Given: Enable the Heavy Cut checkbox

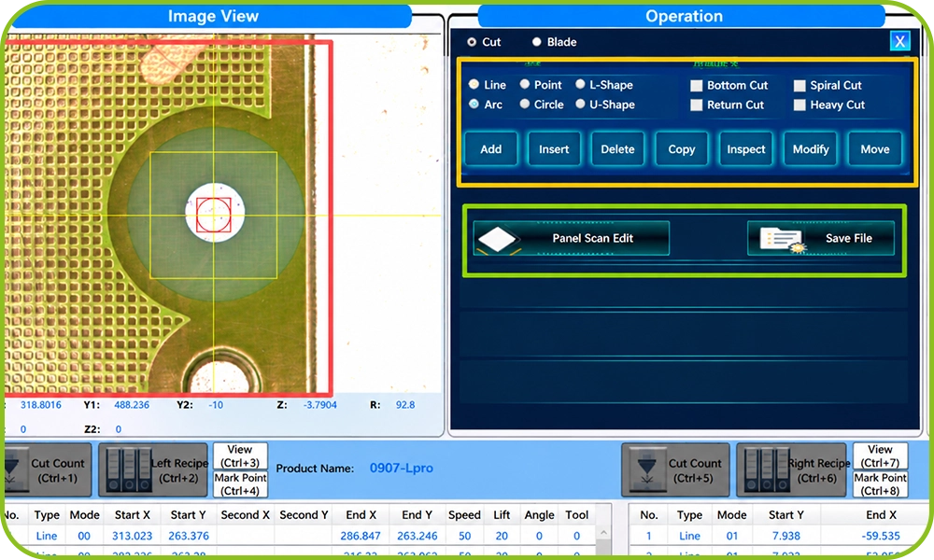Looking at the screenshot, I should click(800, 105).
